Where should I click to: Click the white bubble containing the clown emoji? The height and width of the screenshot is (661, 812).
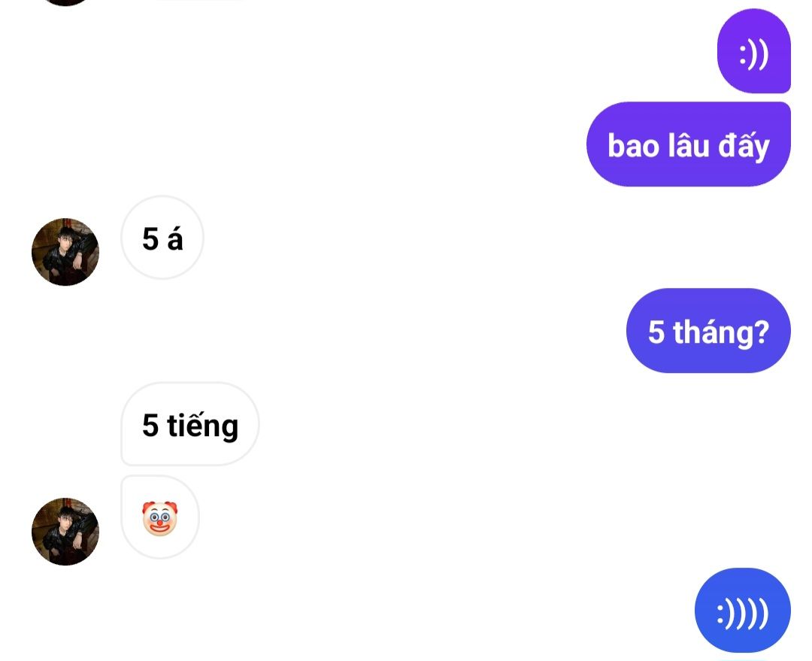coord(160,517)
